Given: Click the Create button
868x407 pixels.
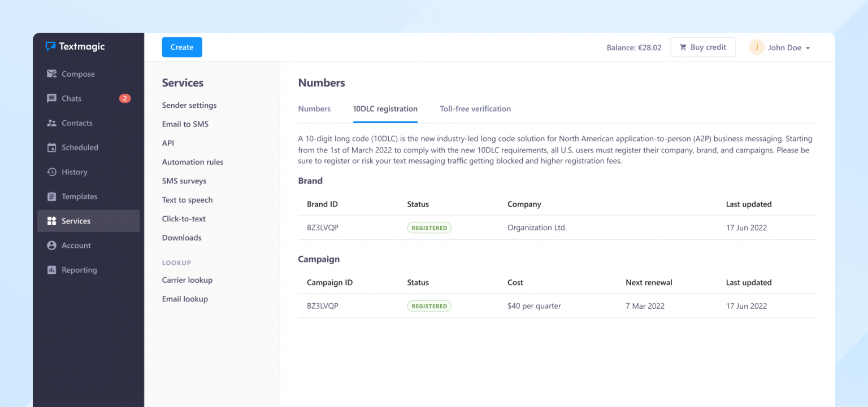Looking at the screenshot, I should pos(182,47).
